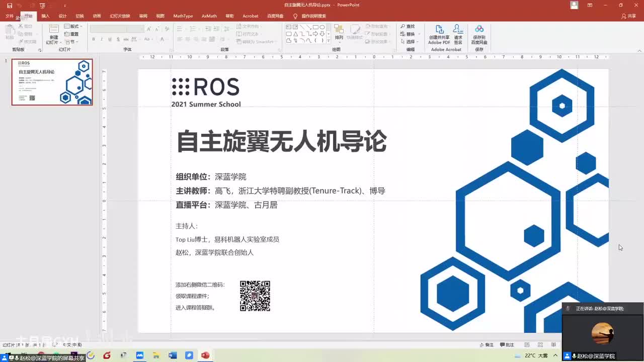Open the Layout dropdown
Screen dimensions: 644x362
pyautogui.click(x=72, y=27)
